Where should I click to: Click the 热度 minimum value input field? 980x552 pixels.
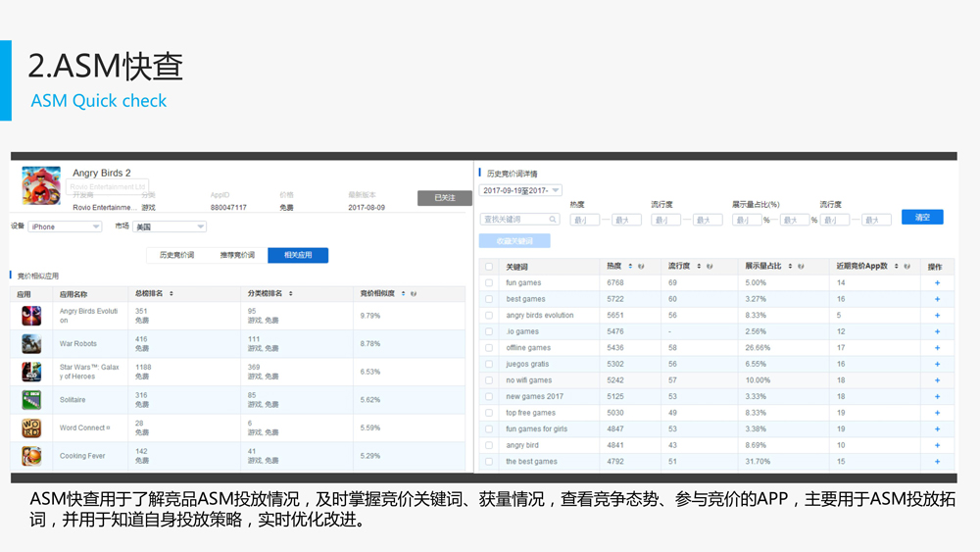click(x=584, y=220)
